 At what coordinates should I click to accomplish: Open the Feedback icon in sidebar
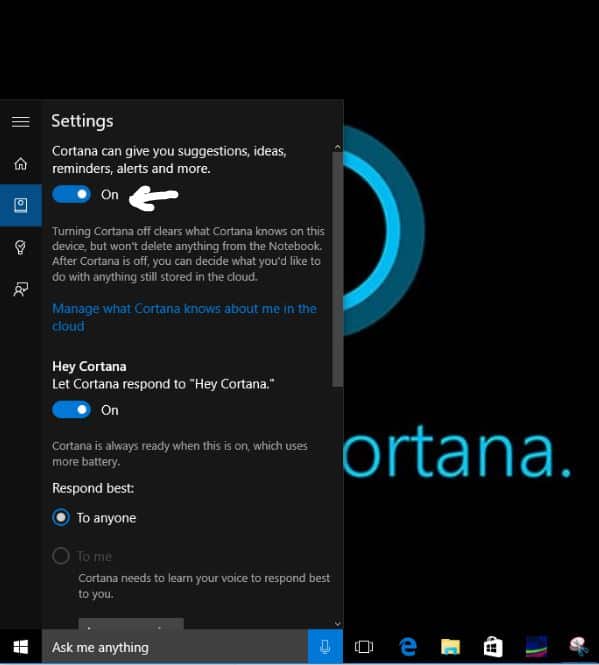pyautogui.click(x=20, y=289)
